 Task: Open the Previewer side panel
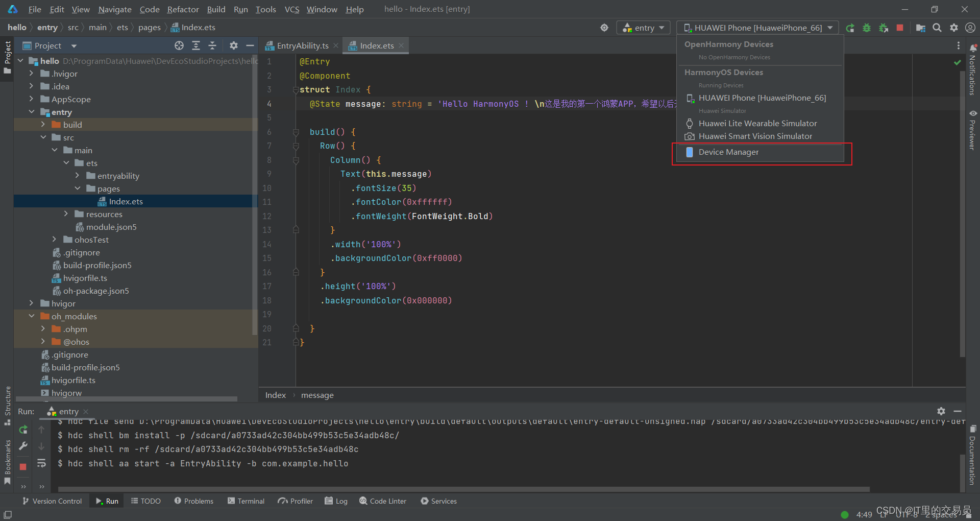click(972, 130)
